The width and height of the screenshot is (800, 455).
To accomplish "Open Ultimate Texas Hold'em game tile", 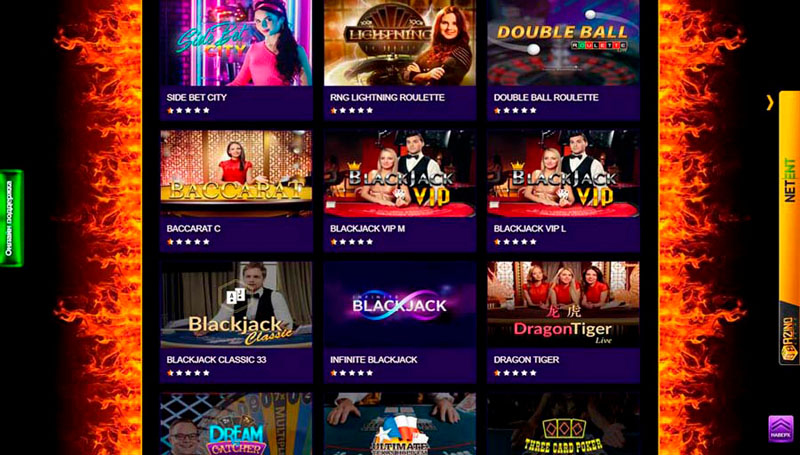I will point(400,424).
